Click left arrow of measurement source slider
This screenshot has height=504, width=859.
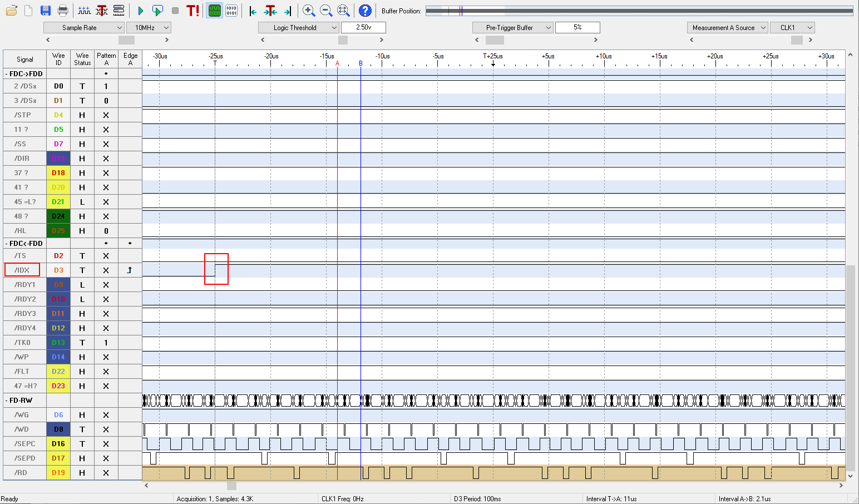tap(692, 39)
